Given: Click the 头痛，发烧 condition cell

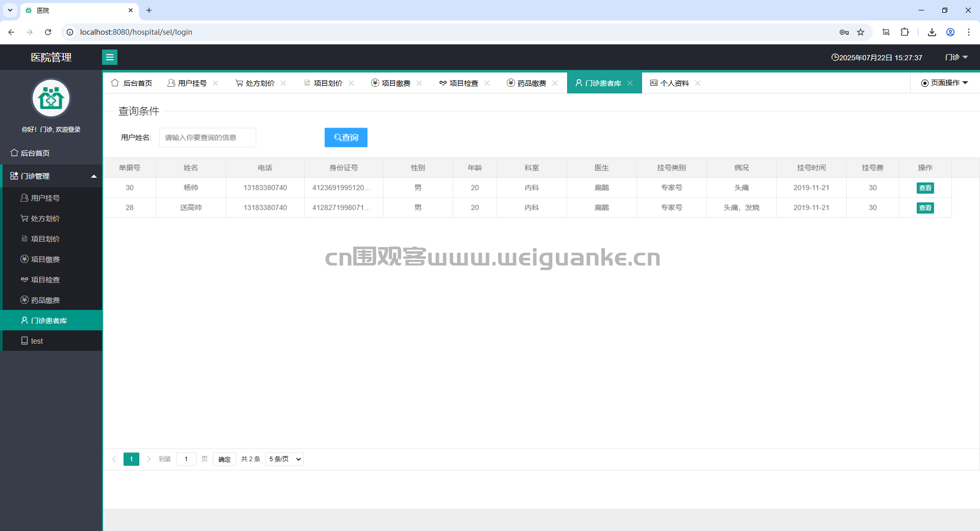Looking at the screenshot, I should (742, 207).
